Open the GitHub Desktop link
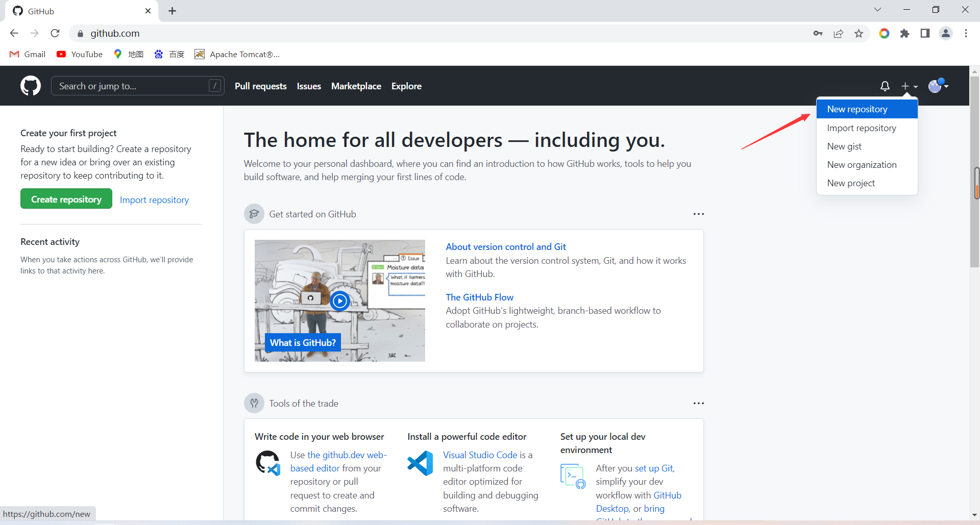This screenshot has height=525, width=980. click(x=639, y=502)
